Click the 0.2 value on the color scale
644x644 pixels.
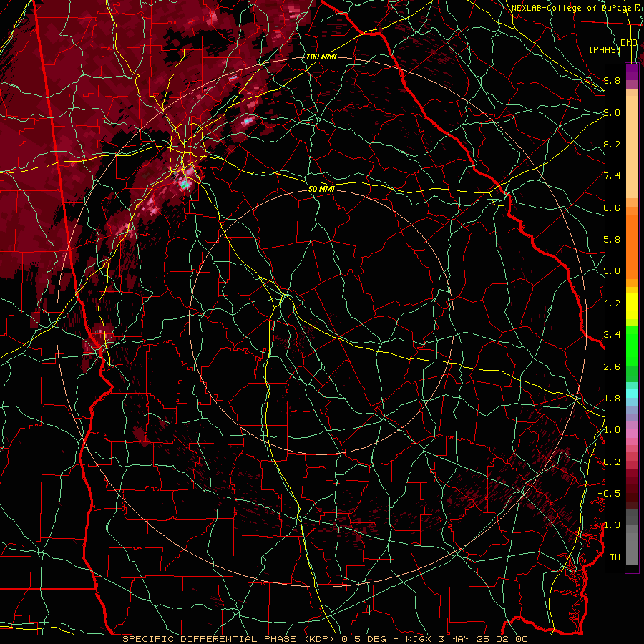pyautogui.click(x=612, y=462)
